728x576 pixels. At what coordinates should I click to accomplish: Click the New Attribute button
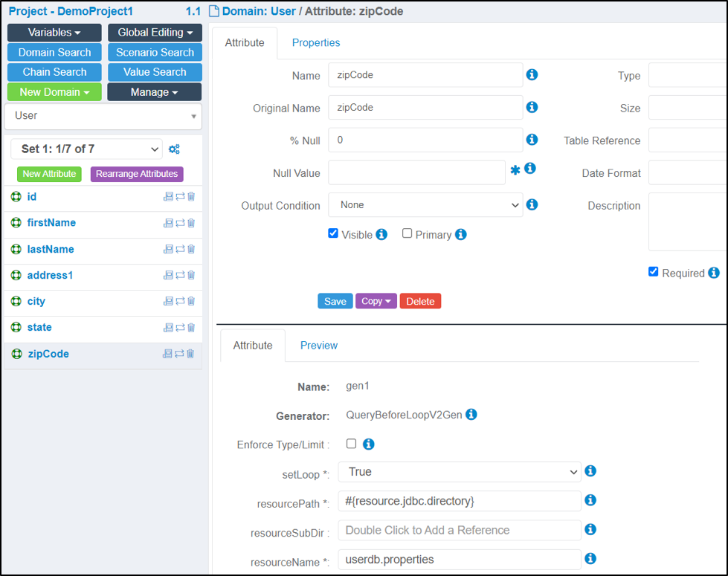click(49, 174)
